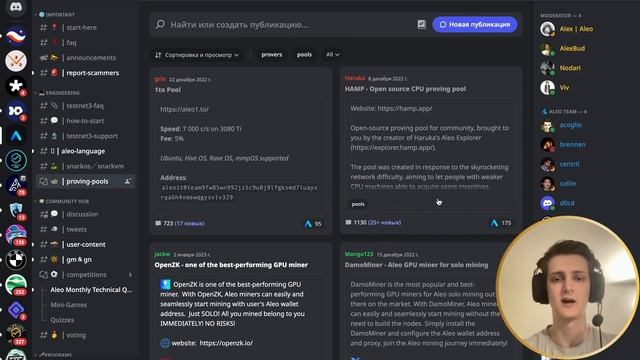Open sort and view dropdown
Image resolution: width=640 pixels, height=360 pixels.
tap(197, 55)
